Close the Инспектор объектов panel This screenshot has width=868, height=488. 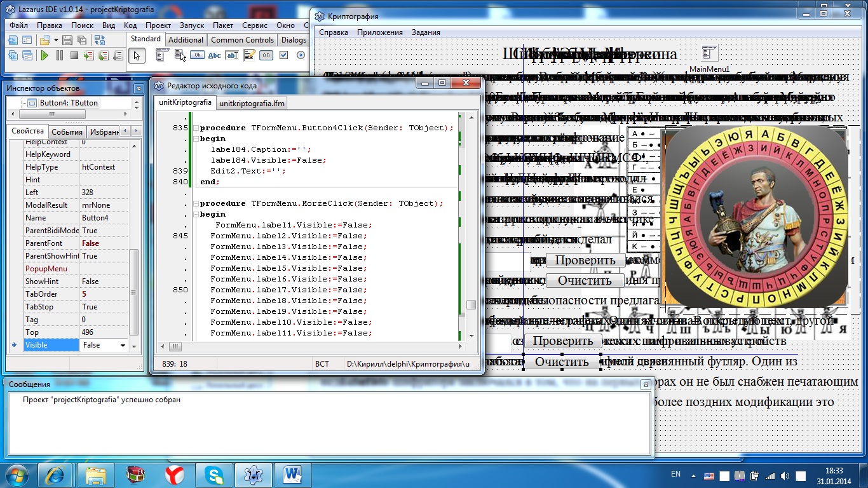[139, 88]
